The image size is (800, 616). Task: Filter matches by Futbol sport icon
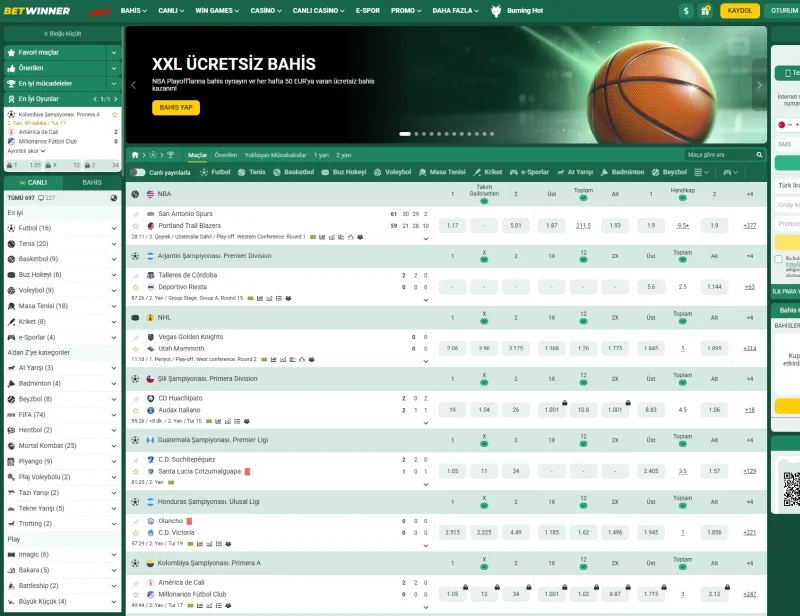click(x=215, y=173)
